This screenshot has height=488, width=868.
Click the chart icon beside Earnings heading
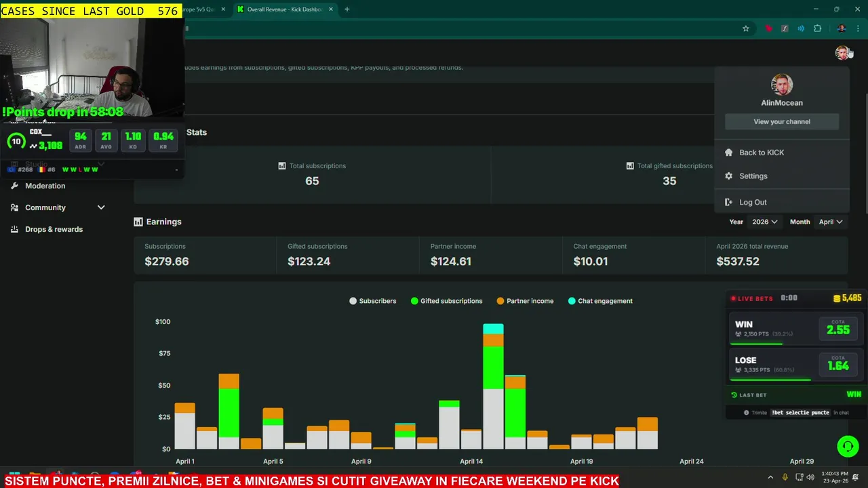pos(138,222)
